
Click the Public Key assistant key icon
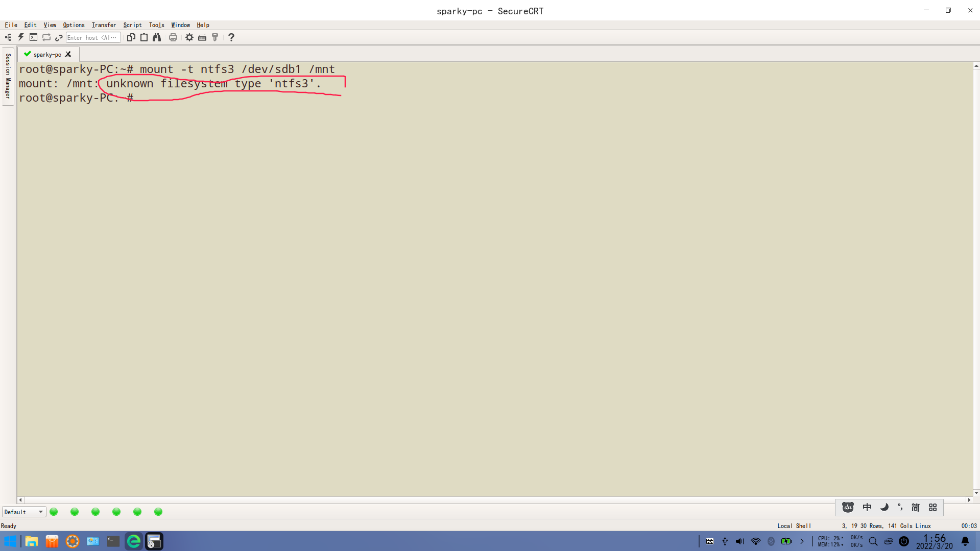[x=215, y=37]
